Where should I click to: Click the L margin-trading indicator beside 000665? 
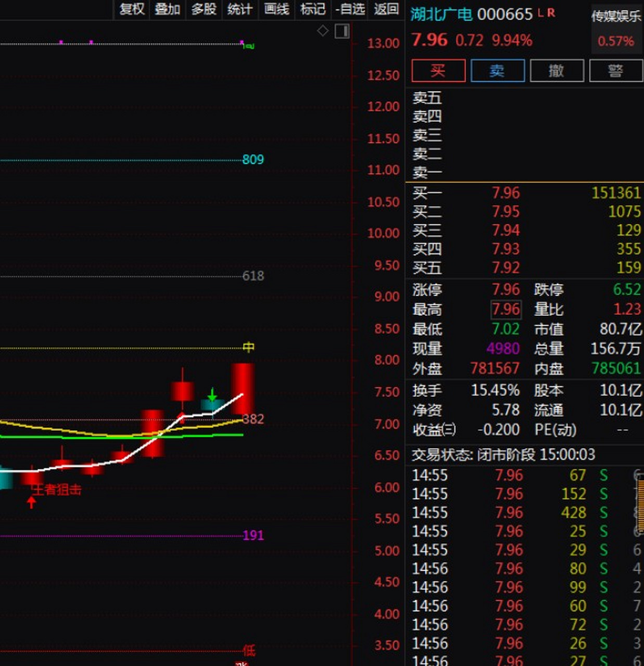(x=540, y=12)
